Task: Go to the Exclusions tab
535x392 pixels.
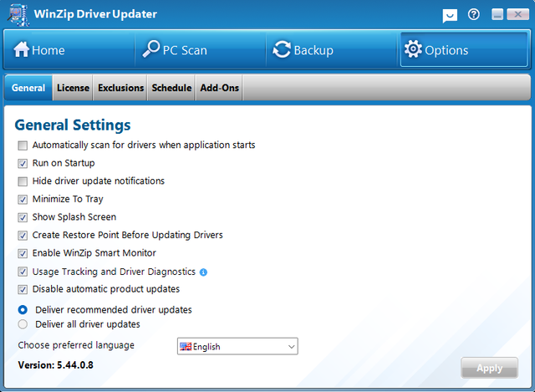Action: point(120,88)
